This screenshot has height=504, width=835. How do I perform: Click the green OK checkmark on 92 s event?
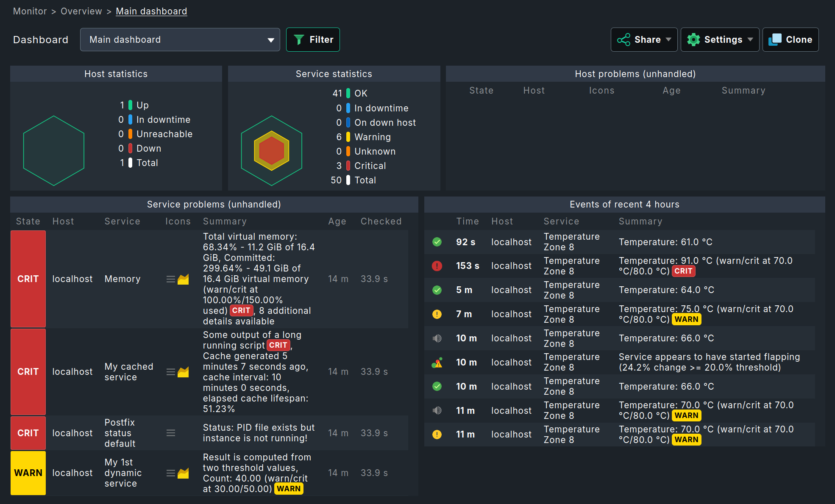pyautogui.click(x=437, y=242)
